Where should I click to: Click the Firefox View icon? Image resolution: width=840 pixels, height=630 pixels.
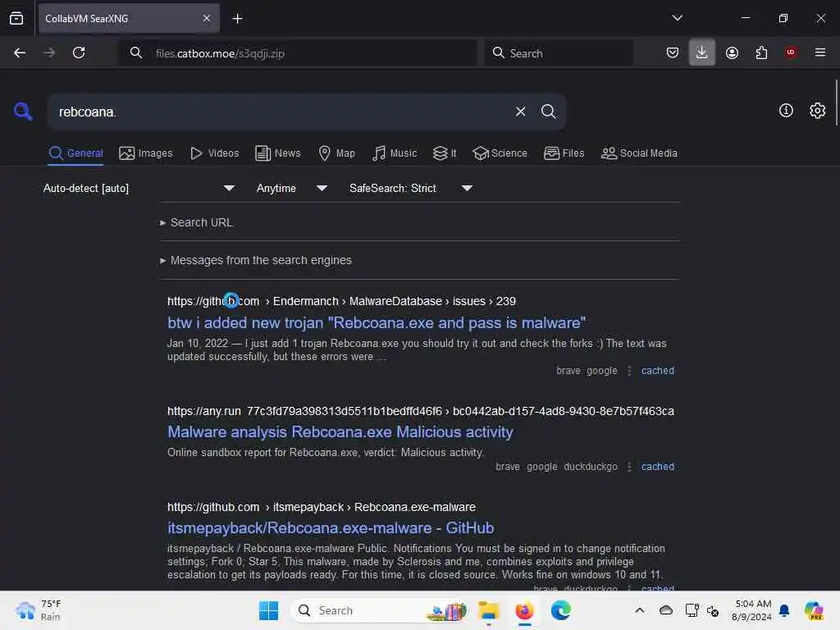(16, 18)
